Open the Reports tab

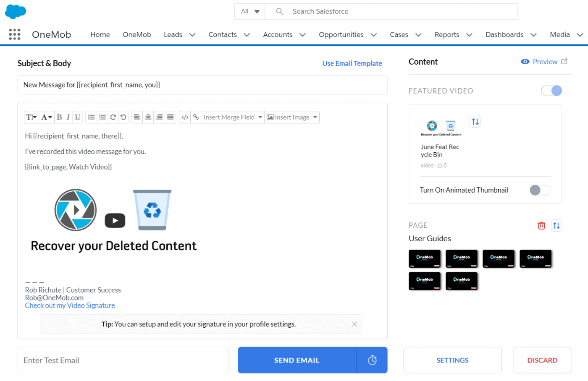pyautogui.click(x=446, y=35)
